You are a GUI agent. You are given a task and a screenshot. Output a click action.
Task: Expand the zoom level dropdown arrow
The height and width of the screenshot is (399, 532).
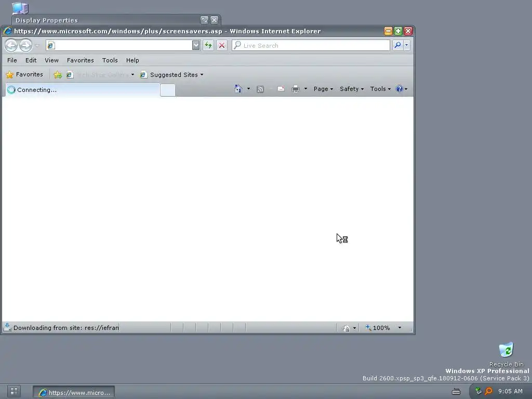(400, 328)
